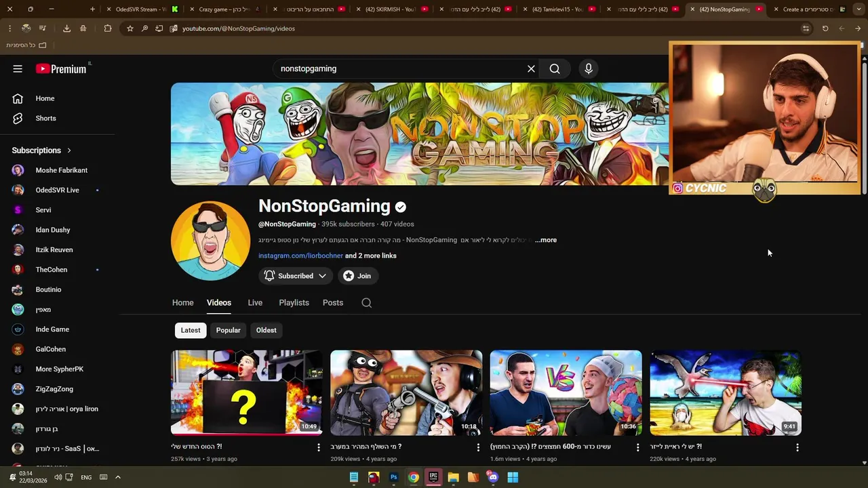868x488 pixels.
Task: Click the NonStopGaming channel avatar
Action: (x=210, y=241)
